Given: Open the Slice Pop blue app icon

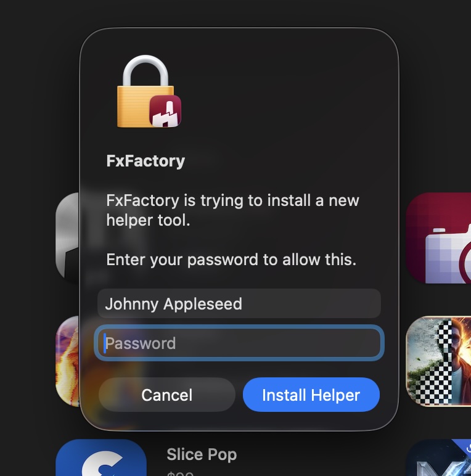Looking at the screenshot, I should (101, 458).
